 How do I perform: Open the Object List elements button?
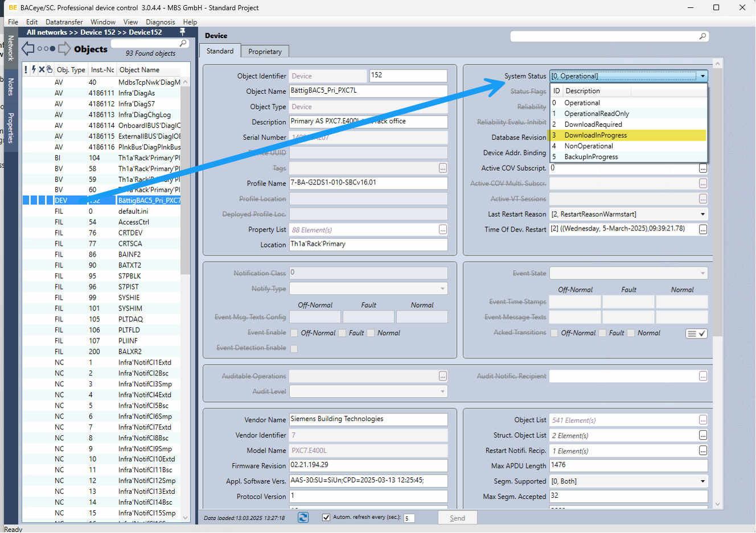click(703, 420)
